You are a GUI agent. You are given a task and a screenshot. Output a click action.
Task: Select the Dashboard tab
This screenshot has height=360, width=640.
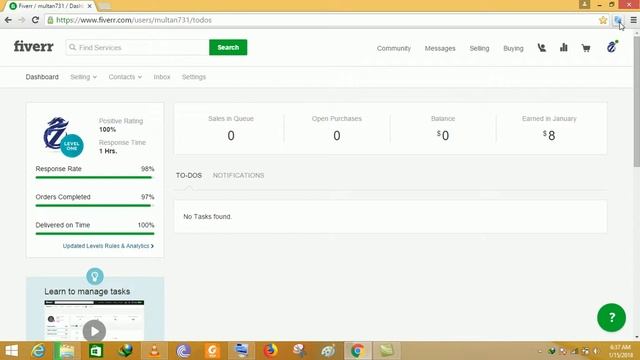(42, 77)
